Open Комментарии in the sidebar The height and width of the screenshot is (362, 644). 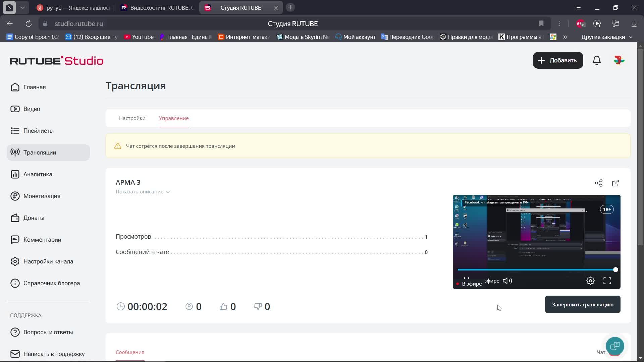[x=48, y=240]
